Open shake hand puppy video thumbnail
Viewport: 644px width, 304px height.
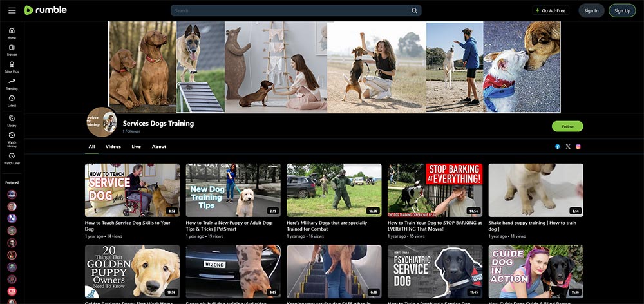536,190
